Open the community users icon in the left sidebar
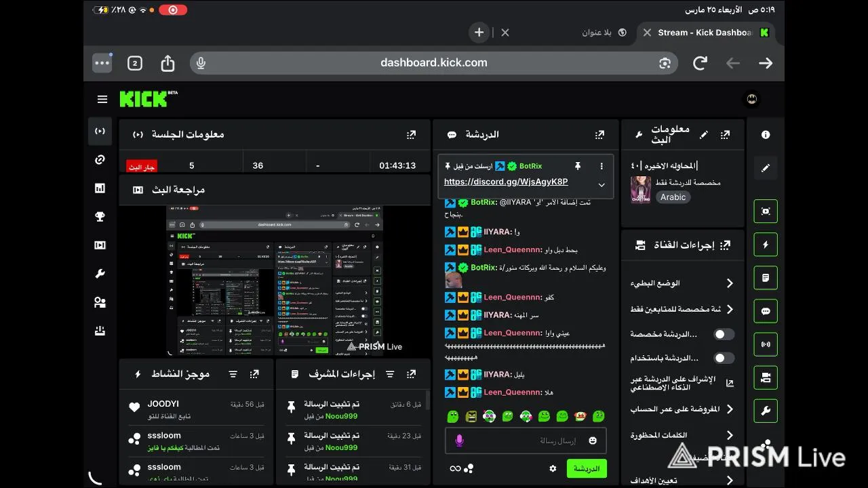This screenshot has height=488, width=868. 100,302
